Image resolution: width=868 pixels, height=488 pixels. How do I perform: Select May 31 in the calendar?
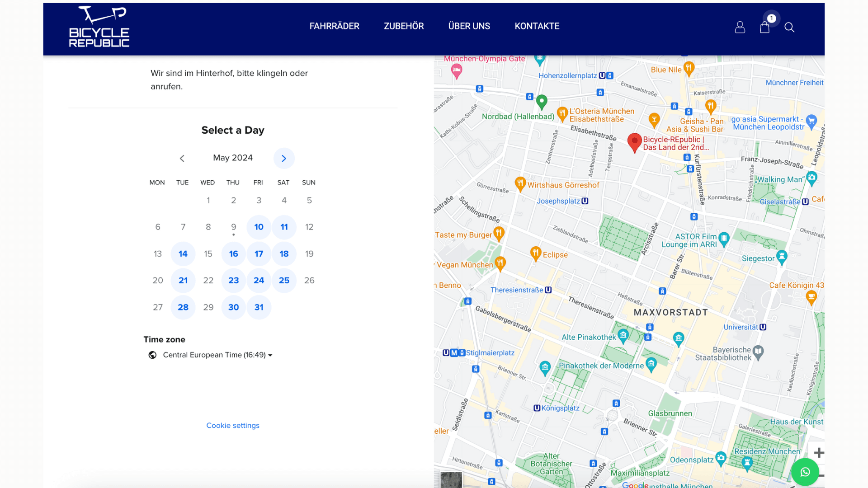259,307
